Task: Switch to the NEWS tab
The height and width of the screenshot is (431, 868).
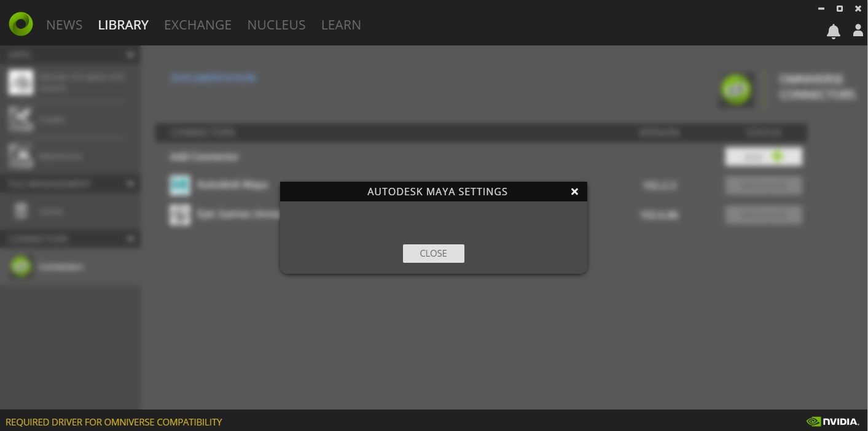Action: 64,25
